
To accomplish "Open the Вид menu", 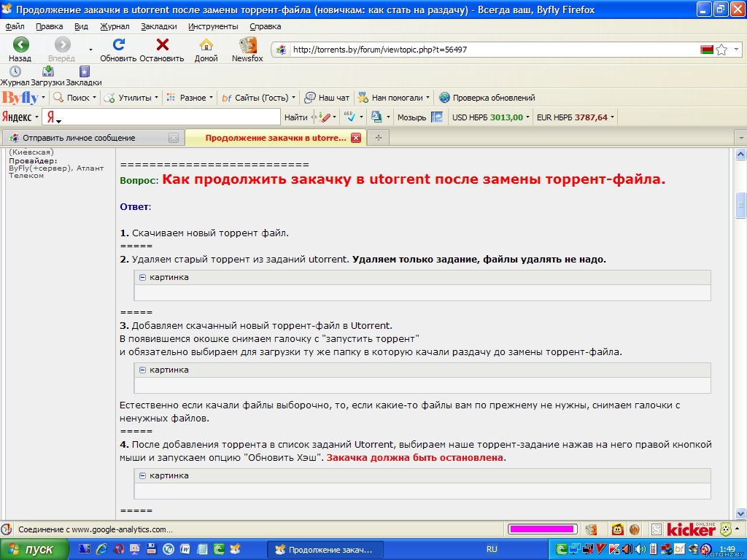I will (81, 27).
